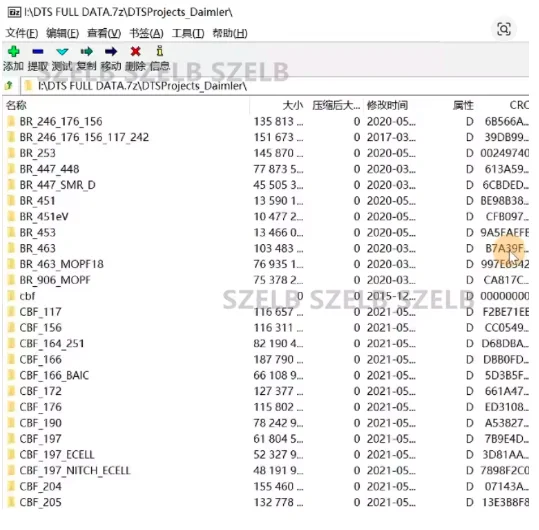
Task: Select folder CBF_164_251
Action: [52, 343]
